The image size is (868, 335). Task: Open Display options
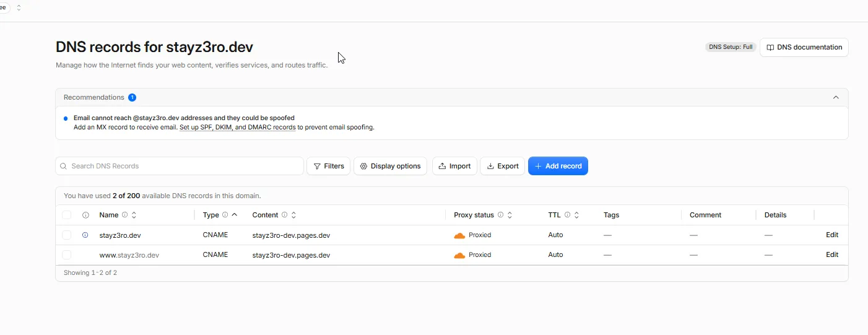[x=390, y=166]
